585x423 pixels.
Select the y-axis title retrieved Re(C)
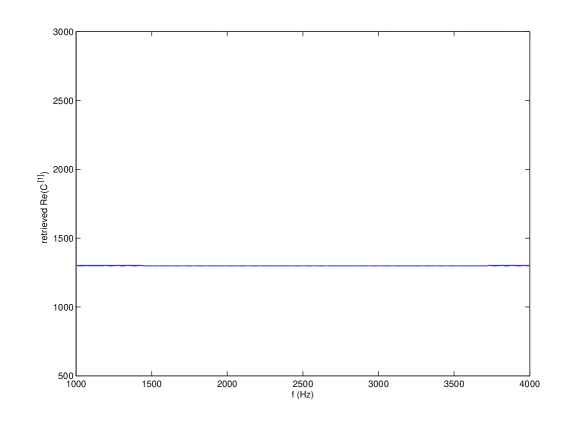pos(44,207)
